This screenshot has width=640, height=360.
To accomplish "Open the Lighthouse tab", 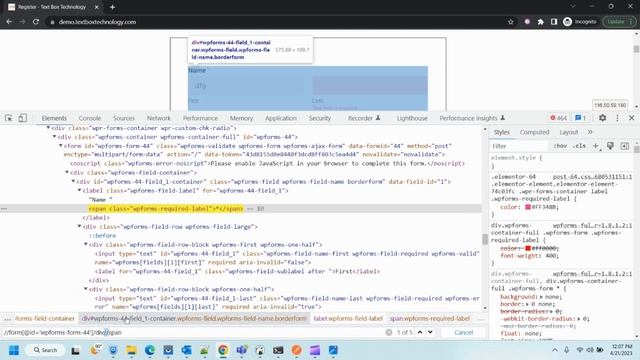I will 412,118.
